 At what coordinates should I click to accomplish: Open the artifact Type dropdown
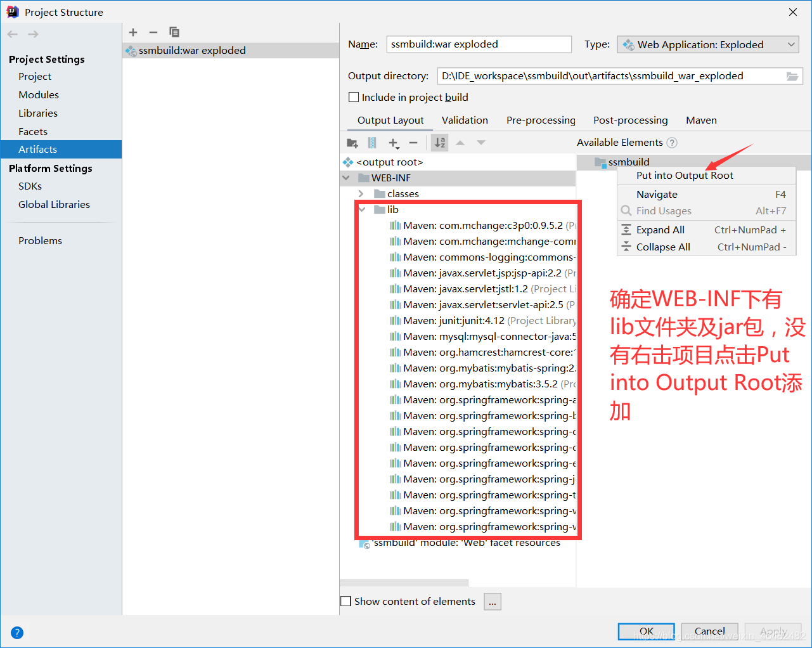pos(708,44)
